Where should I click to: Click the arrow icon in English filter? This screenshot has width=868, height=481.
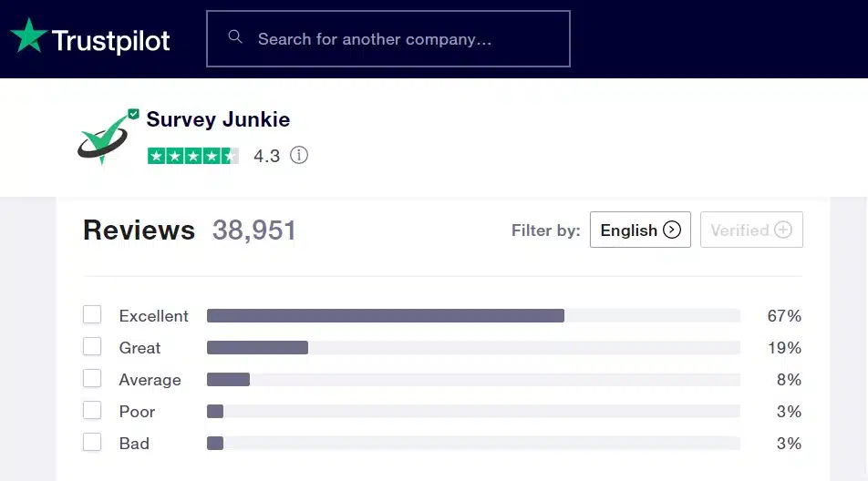click(672, 230)
